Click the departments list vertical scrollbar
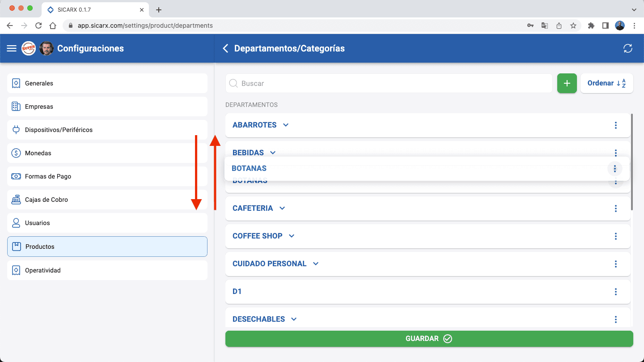The height and width of the screenshot is (362, 644). point(632,162)
